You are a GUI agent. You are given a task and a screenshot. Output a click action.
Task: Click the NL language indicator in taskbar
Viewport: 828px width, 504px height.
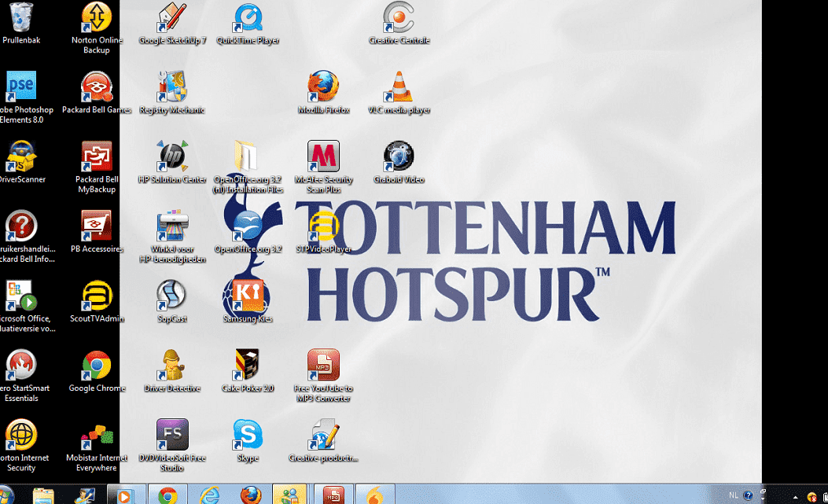[733, 495]
